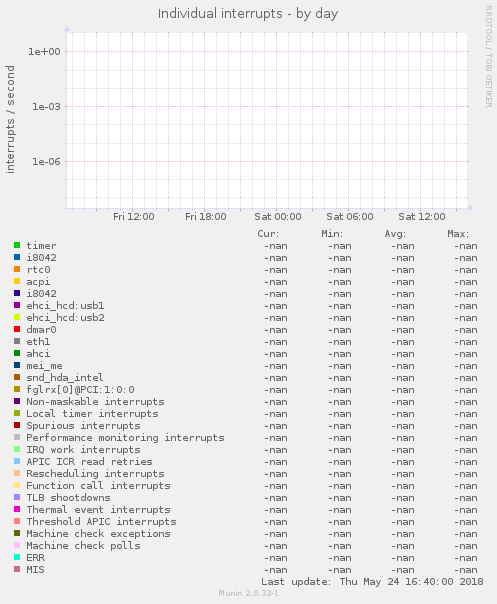Viewport: 497px width, 604px height.
Task: Click the Munin 2.0.33-1 version footer
Action: pyautogui.click(x=248, y=593)
